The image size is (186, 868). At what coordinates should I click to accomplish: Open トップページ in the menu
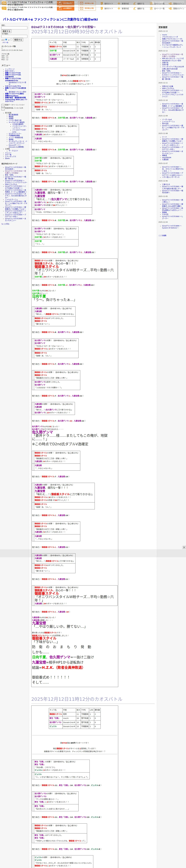pos(10,69)
